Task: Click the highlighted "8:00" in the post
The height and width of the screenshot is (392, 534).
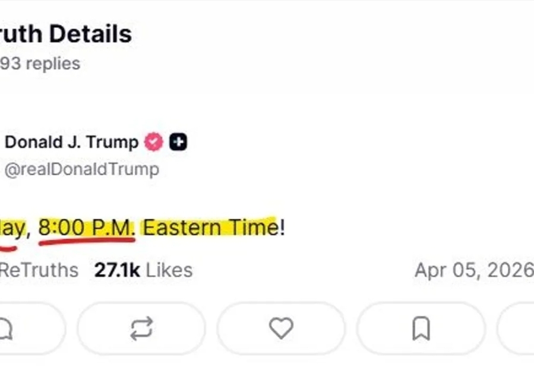Action: coord(62,228)
